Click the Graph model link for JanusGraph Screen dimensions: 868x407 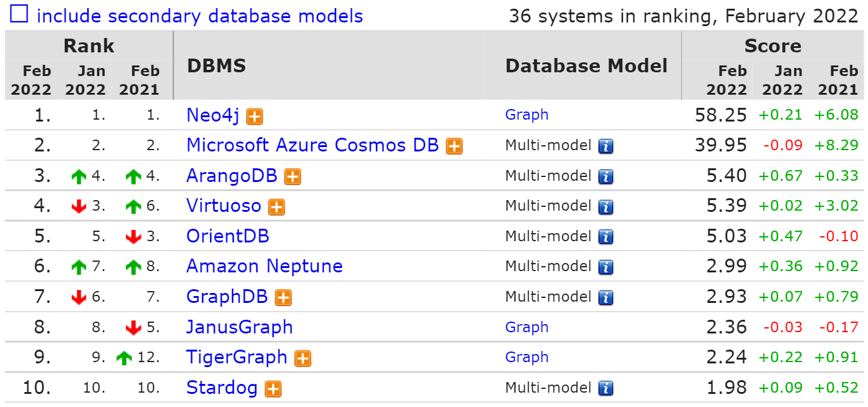[527, 327]
